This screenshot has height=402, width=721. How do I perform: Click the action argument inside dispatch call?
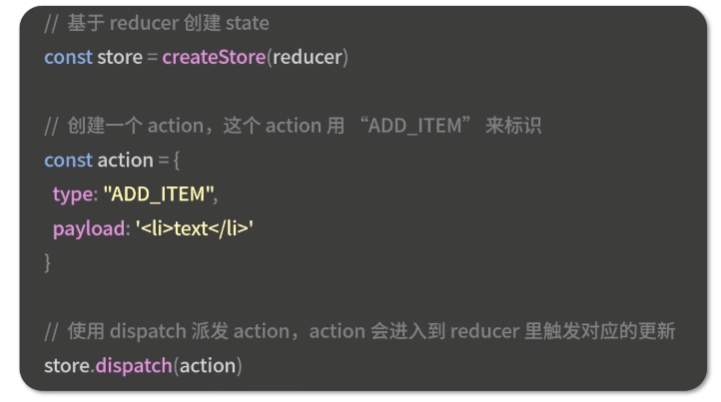pos(207,366)
